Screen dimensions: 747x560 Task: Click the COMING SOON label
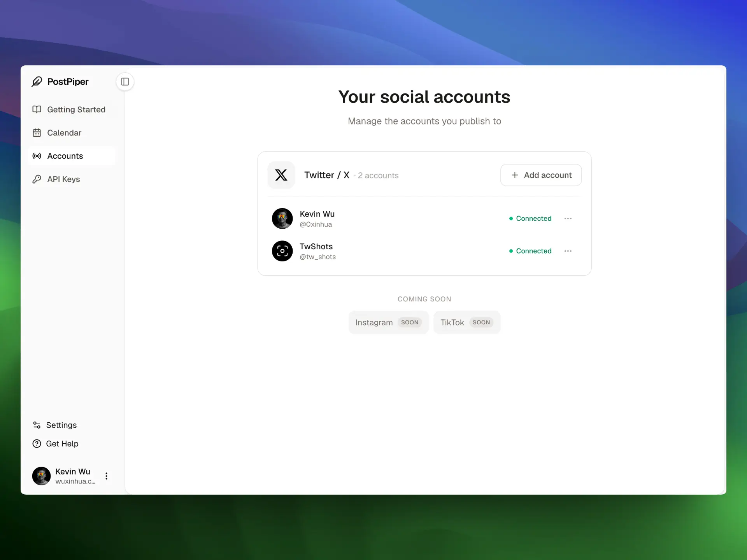click(424, 299)
